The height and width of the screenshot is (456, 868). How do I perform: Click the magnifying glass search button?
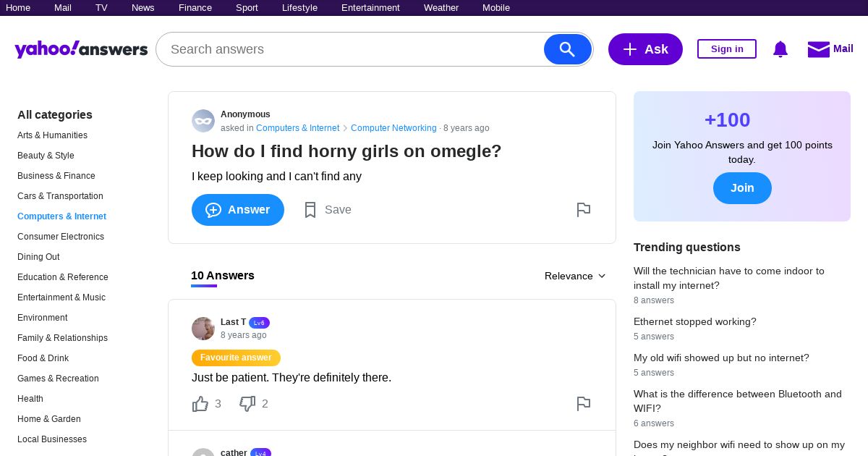point(568,49)
